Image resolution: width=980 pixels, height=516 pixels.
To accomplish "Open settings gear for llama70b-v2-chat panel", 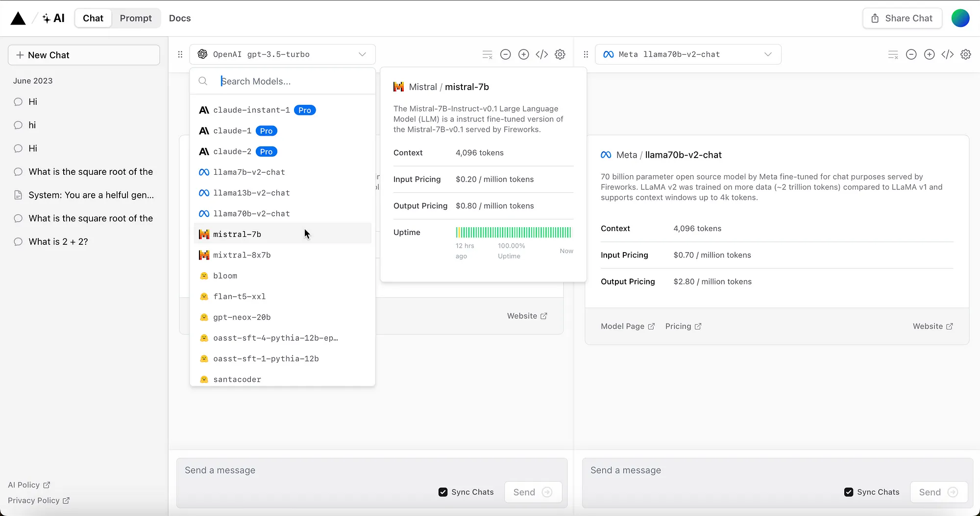I will 965,54.
